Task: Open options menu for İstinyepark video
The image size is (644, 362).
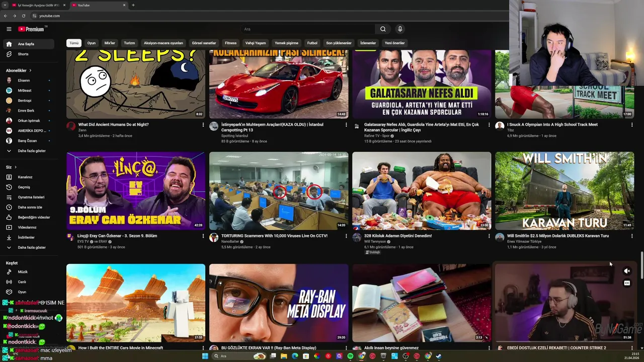Action: (346, 125)
